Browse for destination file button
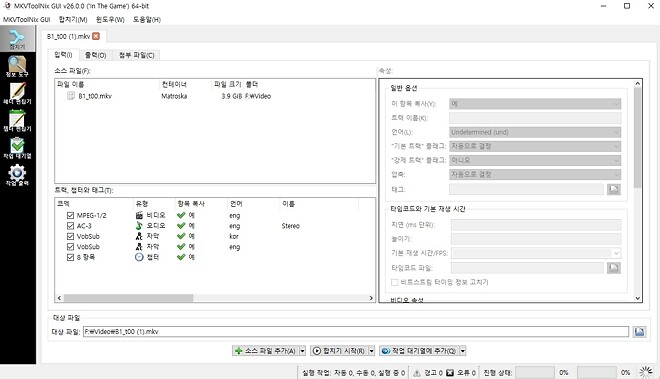The width and height of the screenshot is (660, 379). tap(639, 332)
